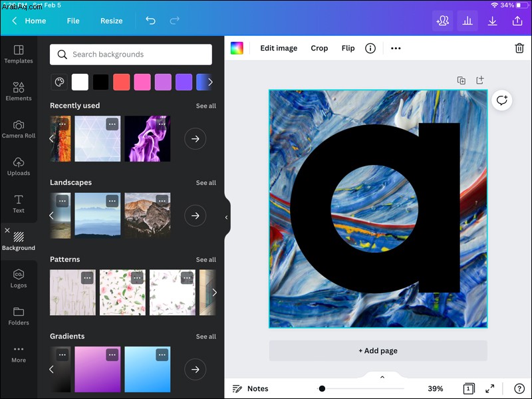
Task: Open the Folders panel
Action: click(19, 316)
